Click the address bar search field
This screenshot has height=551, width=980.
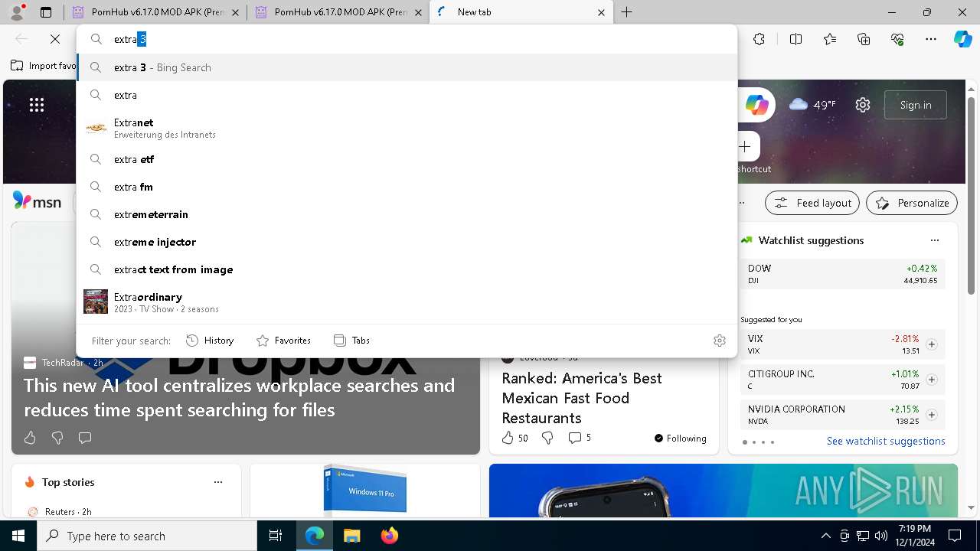(407, 39)
